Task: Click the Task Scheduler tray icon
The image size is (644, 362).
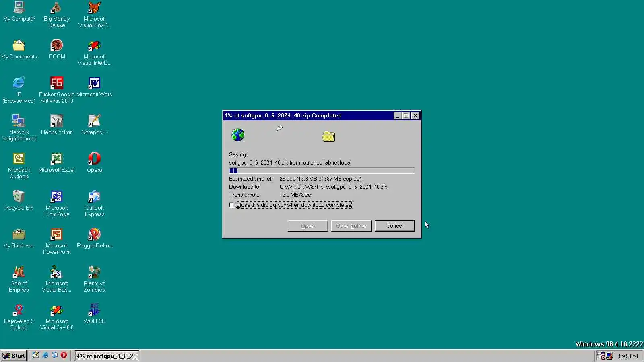Action: click(x=601, y=356)
